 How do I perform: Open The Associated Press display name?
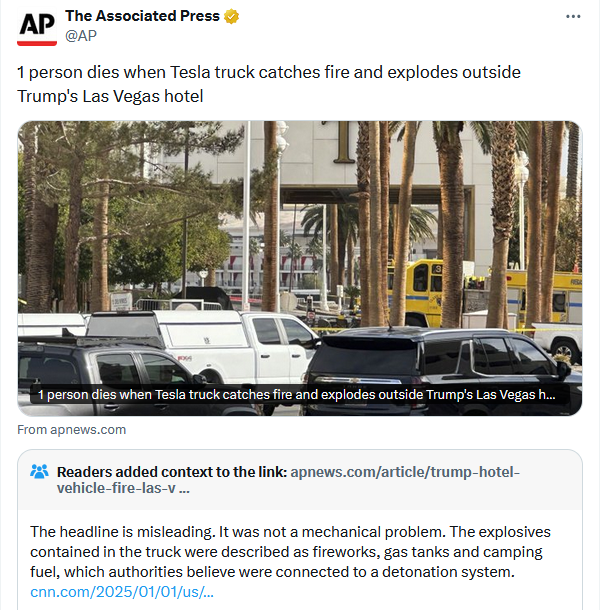pyautogui.click(x=142, y=17)
